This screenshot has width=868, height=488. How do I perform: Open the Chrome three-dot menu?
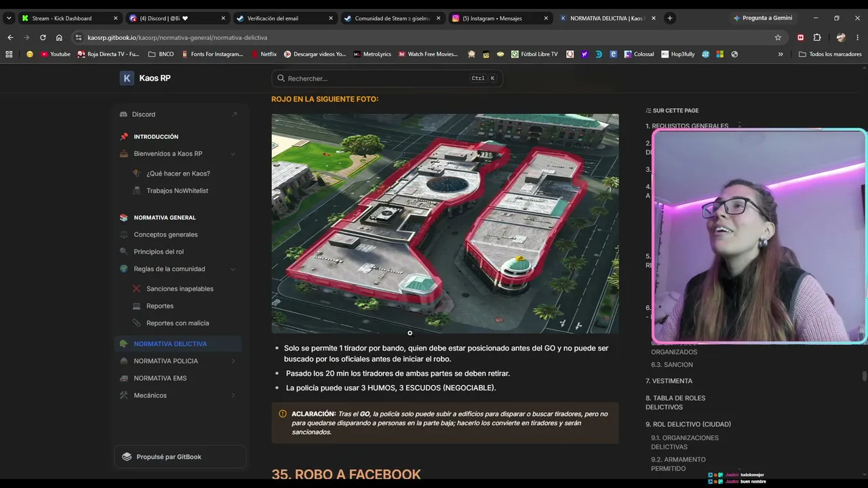click(858, 37)
